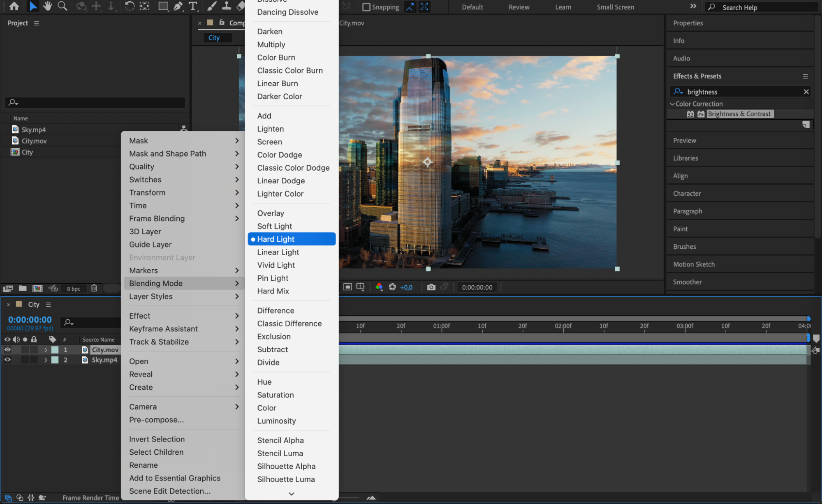The image size is (822, 504).
Task: Click City.mov layer label color swatch
Action: (55, 350)
